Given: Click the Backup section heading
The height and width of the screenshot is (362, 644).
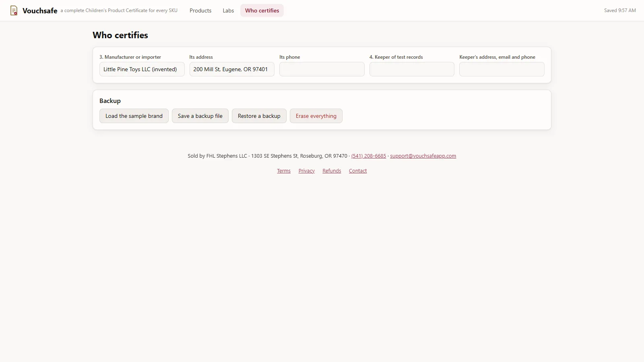Looking at the screenshot, I should pos(110,101).
